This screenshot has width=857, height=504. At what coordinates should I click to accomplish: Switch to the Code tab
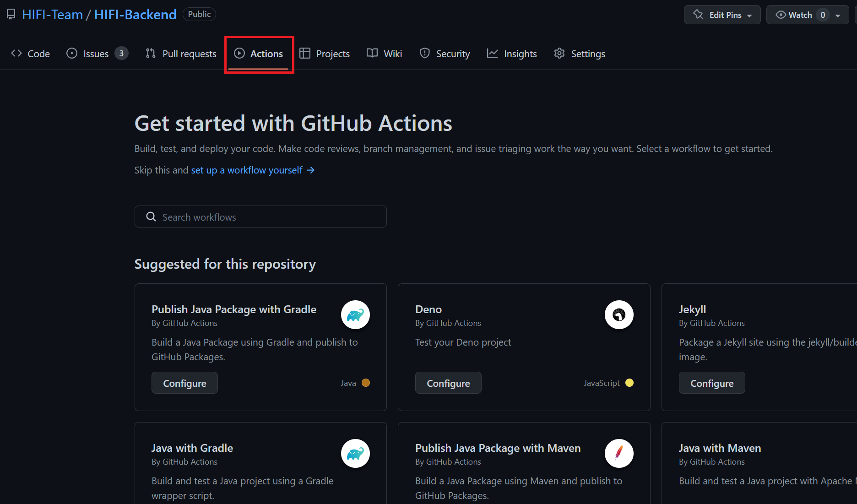pyautogui.click(x=30, y=54)
